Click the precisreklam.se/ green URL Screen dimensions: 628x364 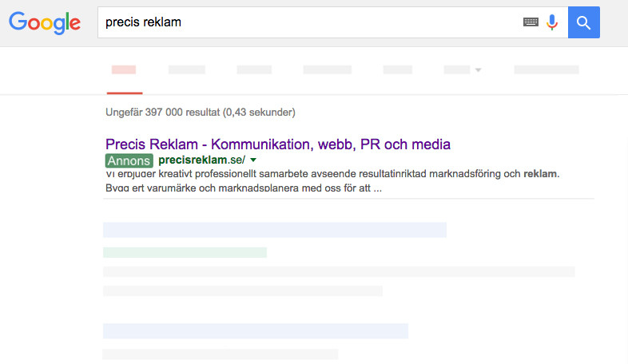tap(201, 160)
